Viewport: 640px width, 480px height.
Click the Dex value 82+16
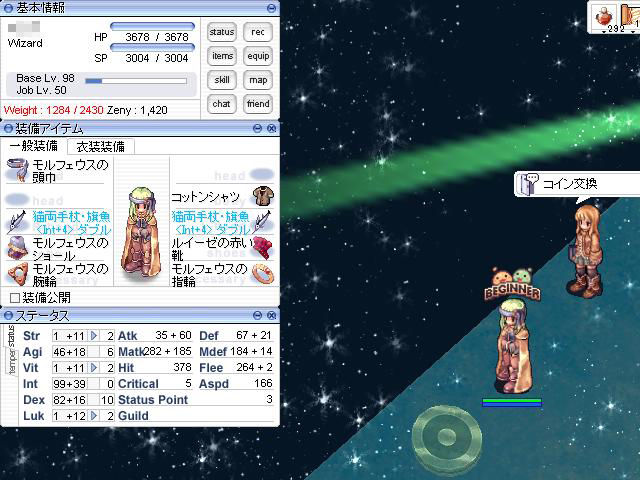(69, 400)
